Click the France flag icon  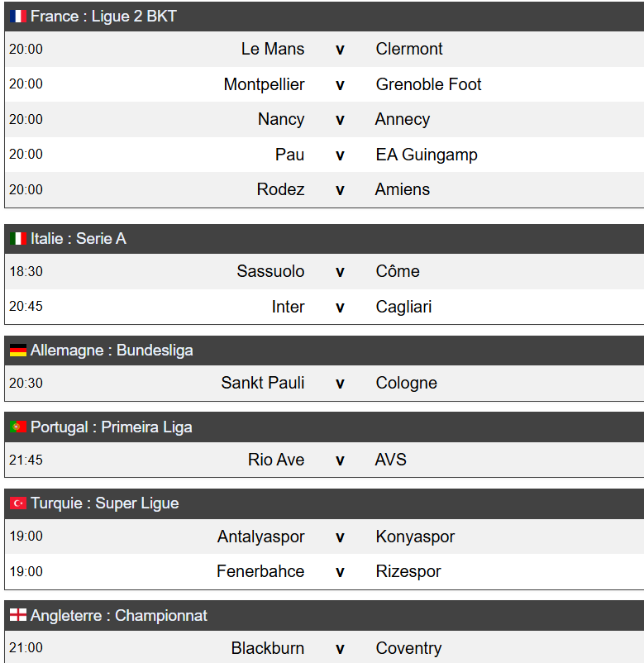[x=17, y=17]
